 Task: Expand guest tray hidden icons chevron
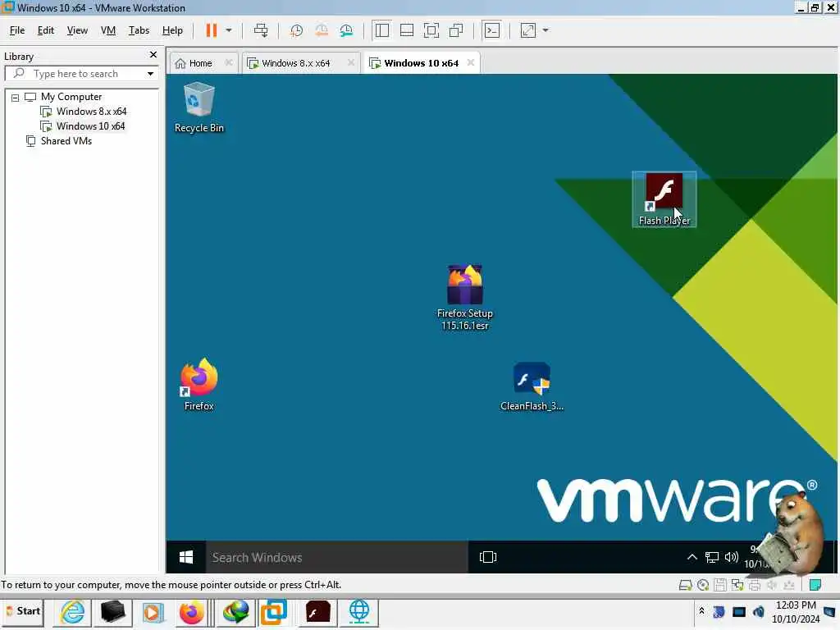click(692, 557)
